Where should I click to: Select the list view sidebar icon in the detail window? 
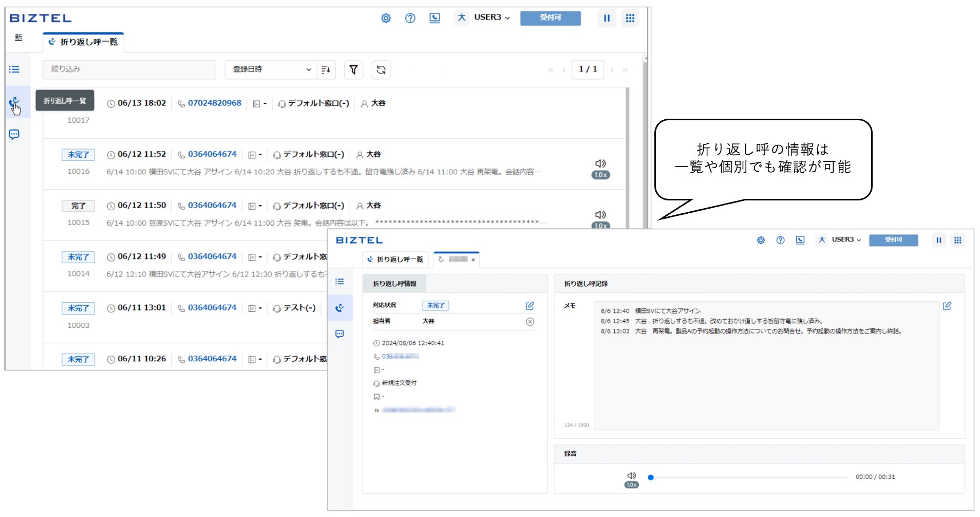point(340,282)
